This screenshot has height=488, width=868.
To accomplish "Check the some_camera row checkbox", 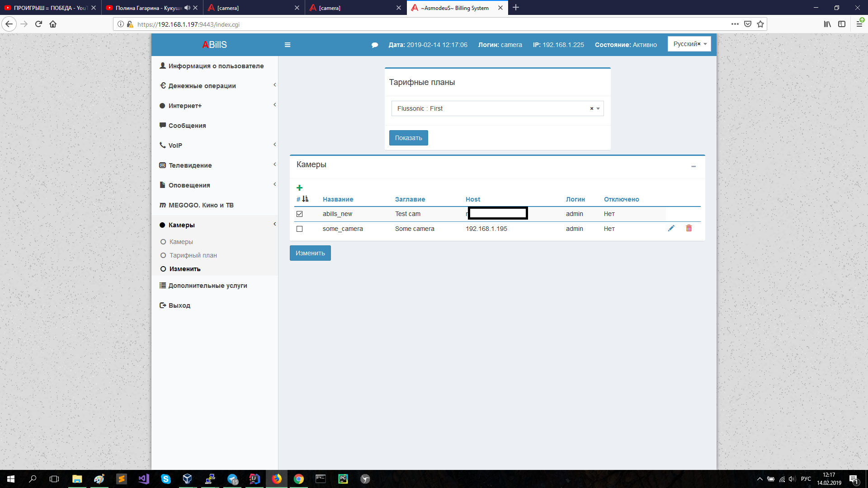I will pyautogui.click(x=299, y=229).
